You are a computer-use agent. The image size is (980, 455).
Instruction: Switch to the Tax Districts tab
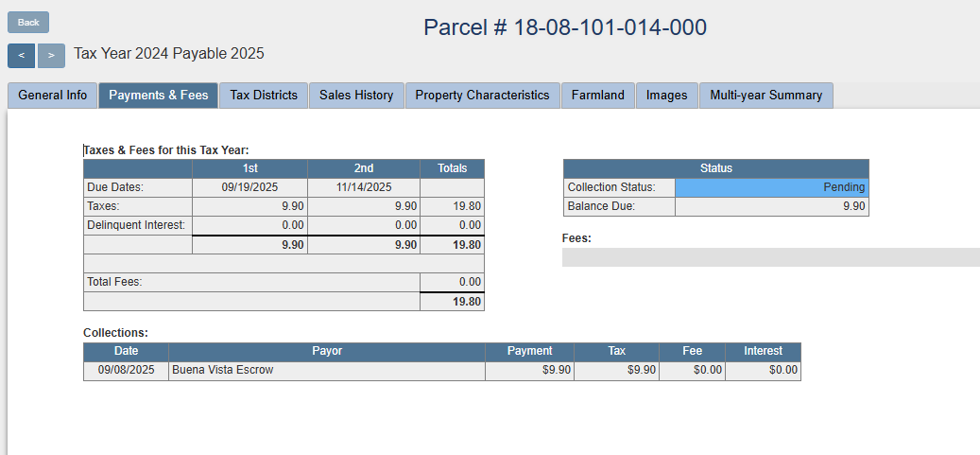coord(264,96)
